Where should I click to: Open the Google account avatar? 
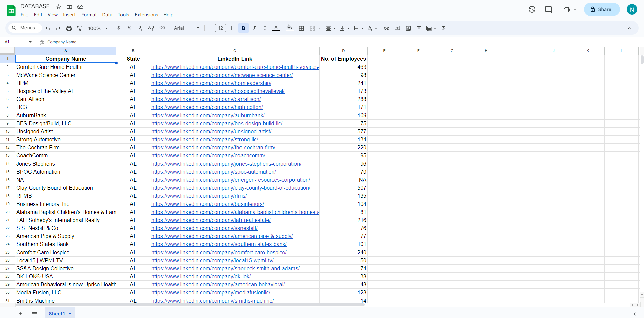tap(632, 9)
